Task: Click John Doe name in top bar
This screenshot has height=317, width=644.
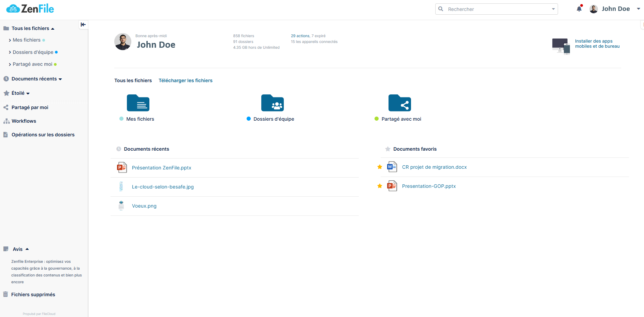Action: point(616,9)
